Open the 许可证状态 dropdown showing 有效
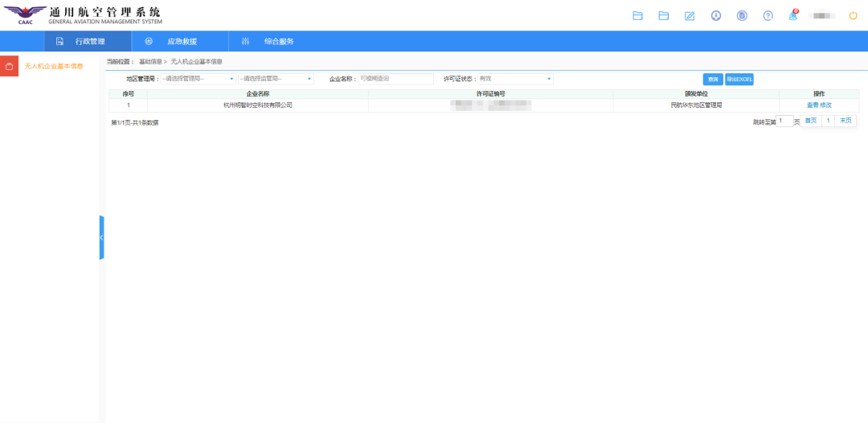The width and height of the screenshot is (868, 424). pos(515,79)
